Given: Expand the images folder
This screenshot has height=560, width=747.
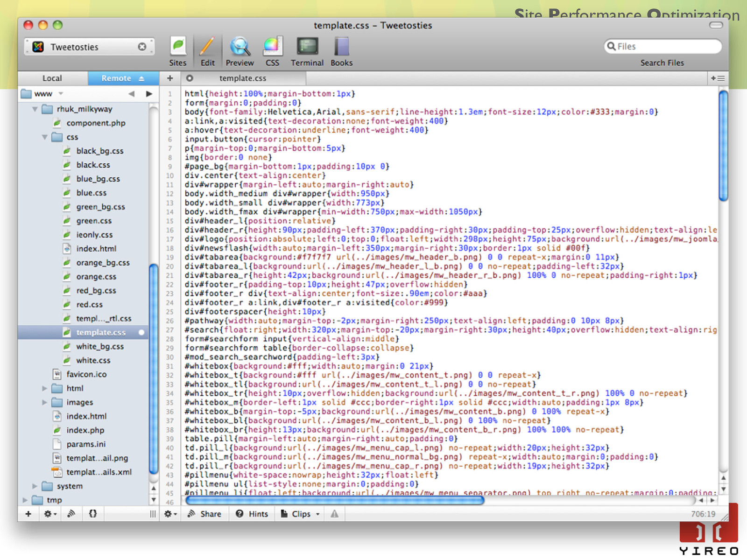Looking at the screenshot, I should click(45, 402).
